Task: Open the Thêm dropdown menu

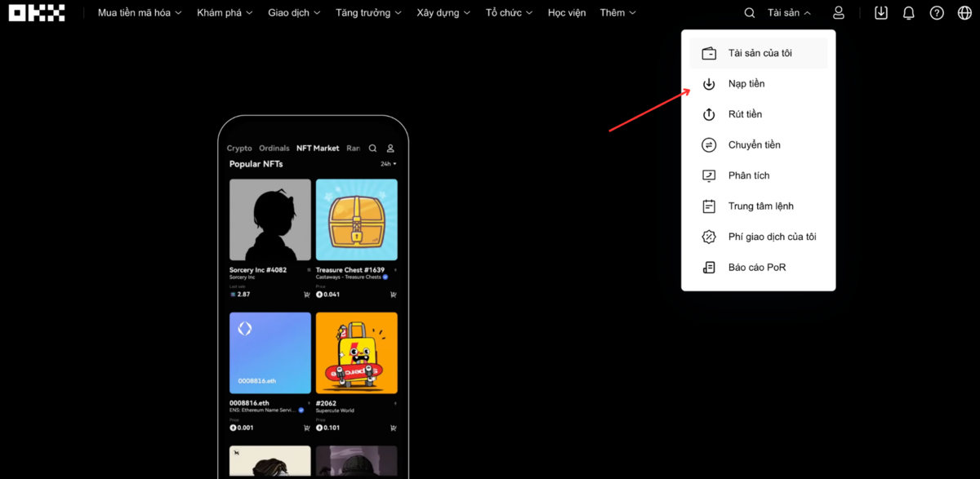Action: [x=617, y=13]
